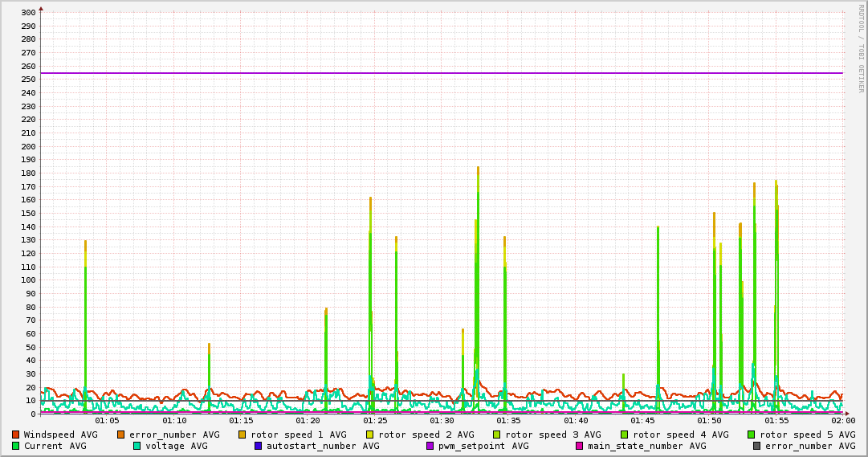Select the teal voltage AVG legend swatch
The height and width of the screenshot is (457, 868).
click(x=137, y=446)
